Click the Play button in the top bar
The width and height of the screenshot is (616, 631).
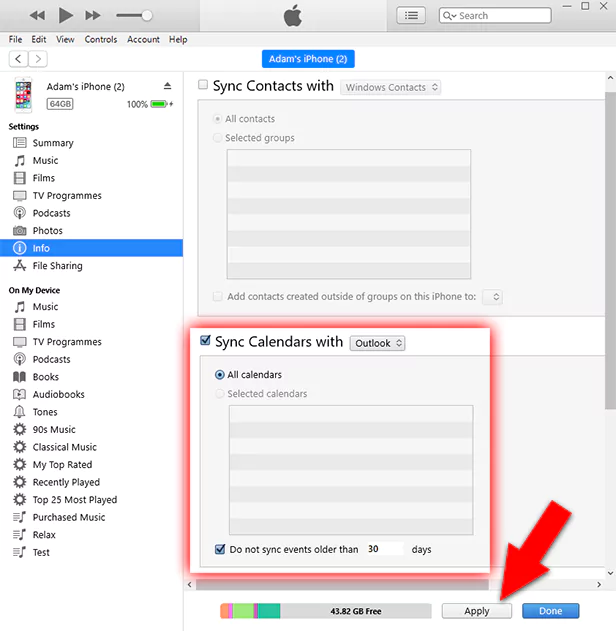click(x=66, y=15)
